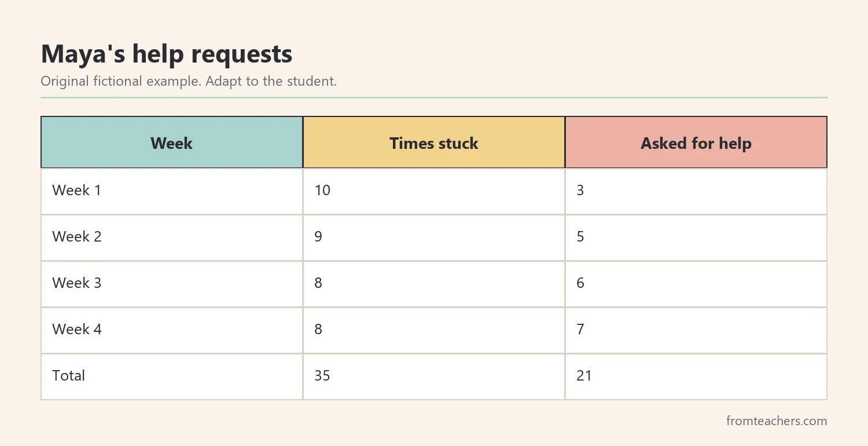Click the Week 1 times stuck value 10
The height and width of the screenshot is (446, 868).
[322, 190]
